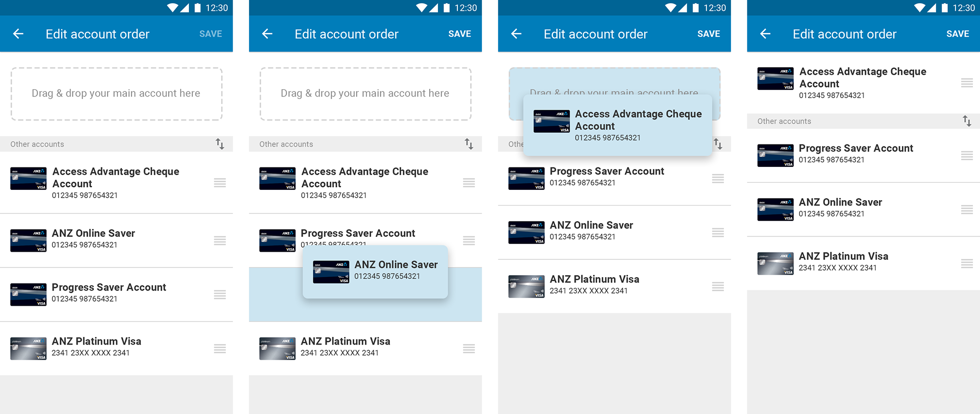Image resolution: width=980 pixels, height=414 pixels.
Task: Select Progress Saver Account text in fourth screen
Action: click(856, 149)
